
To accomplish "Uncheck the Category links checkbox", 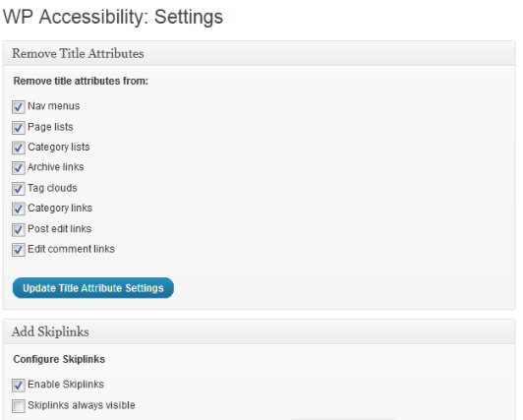I will (x=19, y=209).
